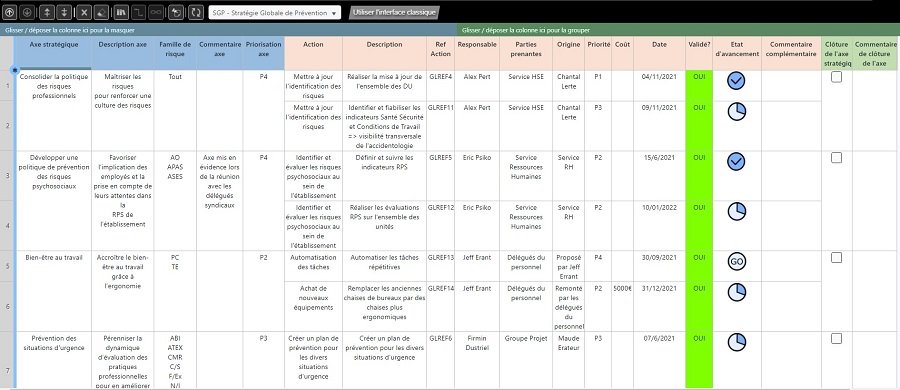Click the refresh arrows toolbar icon
The width and height of the screenshot is (900, 390).
196,12
